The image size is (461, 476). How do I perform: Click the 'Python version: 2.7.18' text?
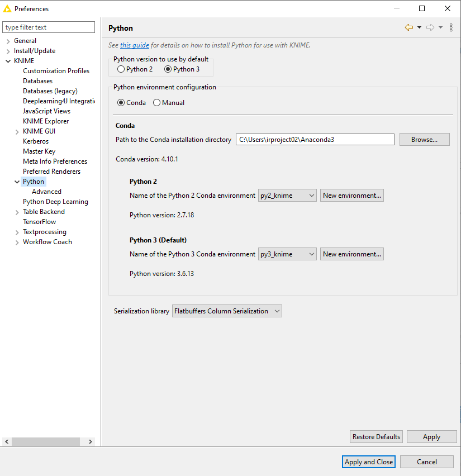click(x=161, y=215)
